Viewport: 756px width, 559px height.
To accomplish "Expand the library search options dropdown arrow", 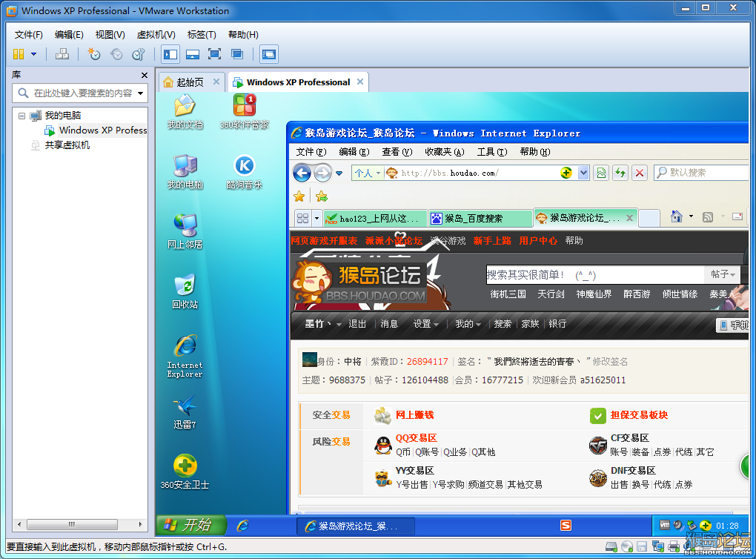I will point(140,93).
